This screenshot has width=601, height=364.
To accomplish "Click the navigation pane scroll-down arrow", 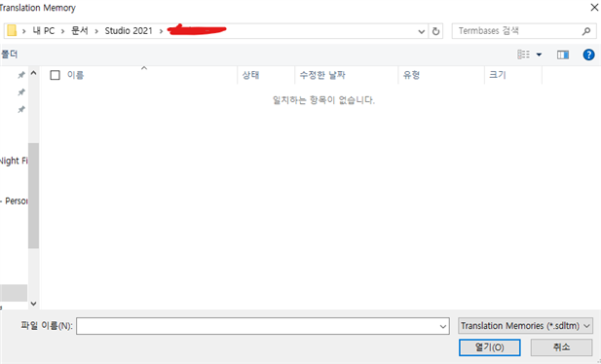I will click(x=34, y=304).
